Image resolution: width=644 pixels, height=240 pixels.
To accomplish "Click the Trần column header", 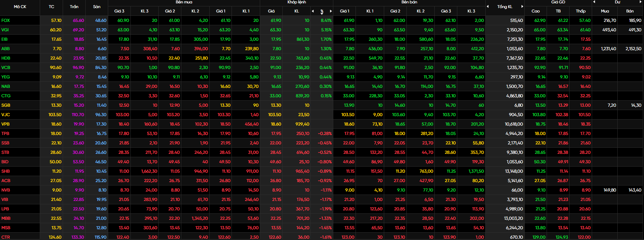I will coord(74,7).
